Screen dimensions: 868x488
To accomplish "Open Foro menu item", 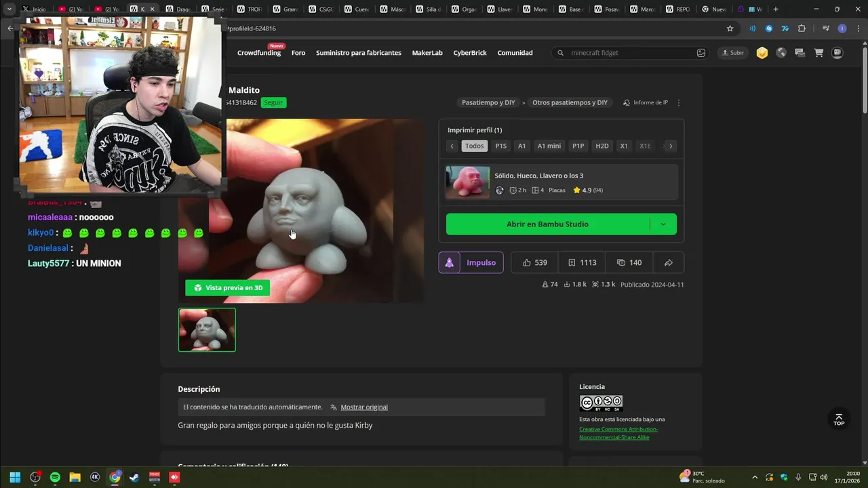I will (298, 53).
